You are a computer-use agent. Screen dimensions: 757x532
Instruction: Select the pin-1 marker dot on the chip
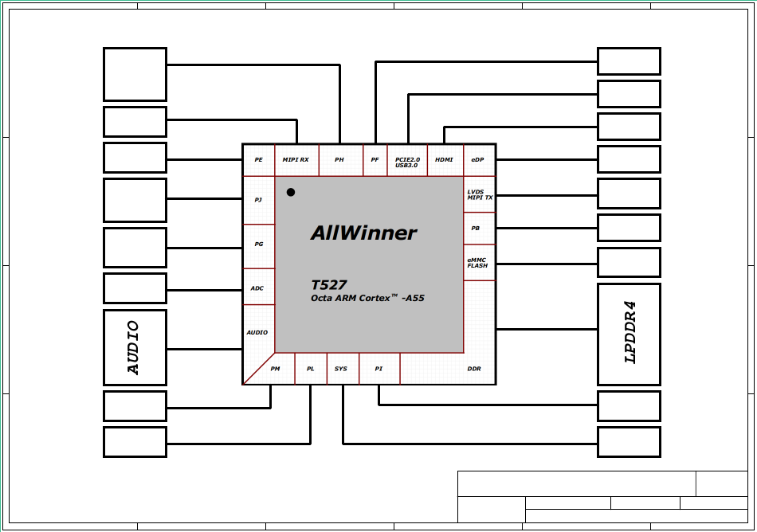pyautogui.click(x=291, y=193)
